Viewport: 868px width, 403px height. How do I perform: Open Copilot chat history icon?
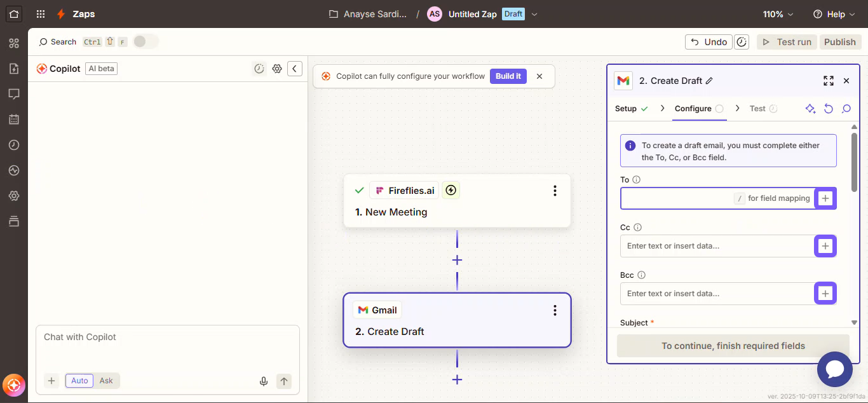click(259, 69)
